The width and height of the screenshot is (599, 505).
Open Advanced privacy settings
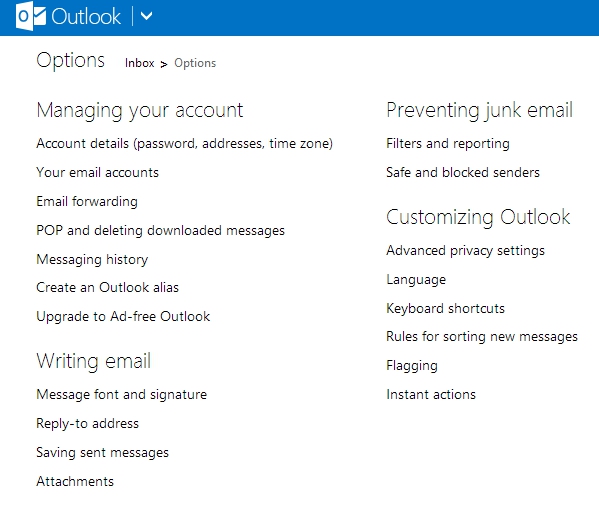pyautogui.click(x=465, y=251)
